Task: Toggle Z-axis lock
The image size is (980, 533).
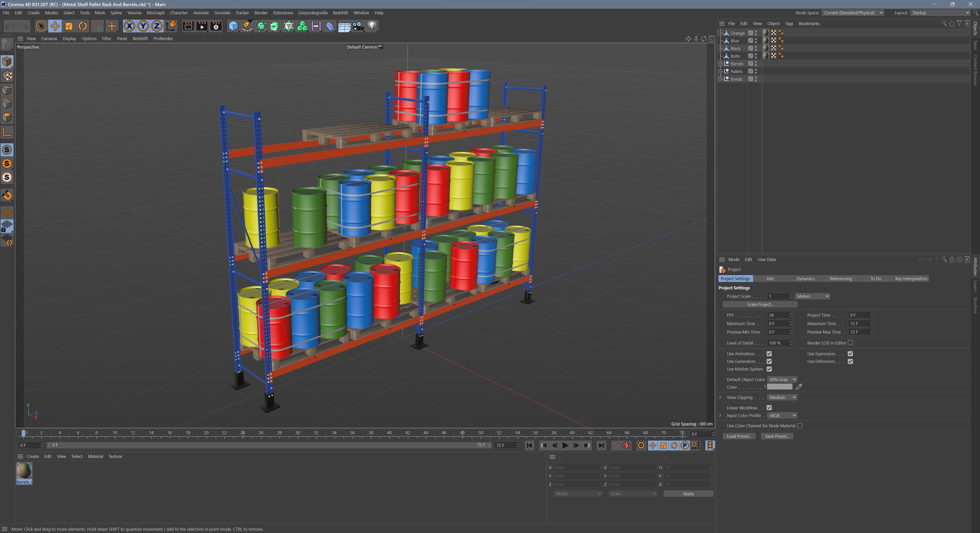Action: pos(157,26)
